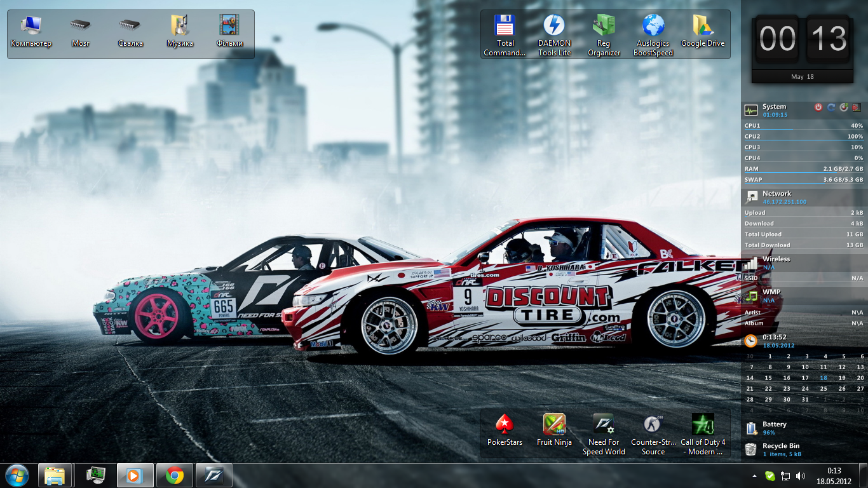Open the Windows Start menu
This screenshot has height=488, width=868.
coord(17,475)
